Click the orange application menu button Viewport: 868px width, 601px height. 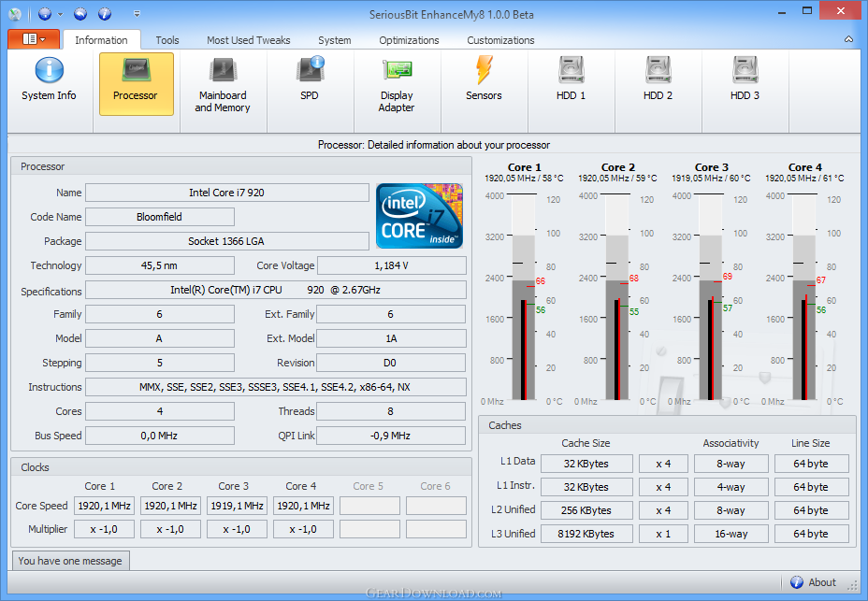coord(34,38)
